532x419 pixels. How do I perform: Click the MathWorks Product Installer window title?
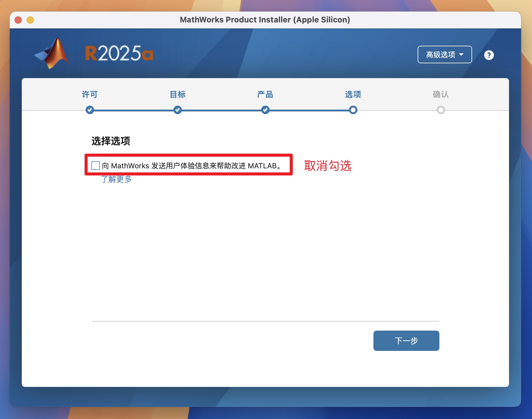pos(265,20)
